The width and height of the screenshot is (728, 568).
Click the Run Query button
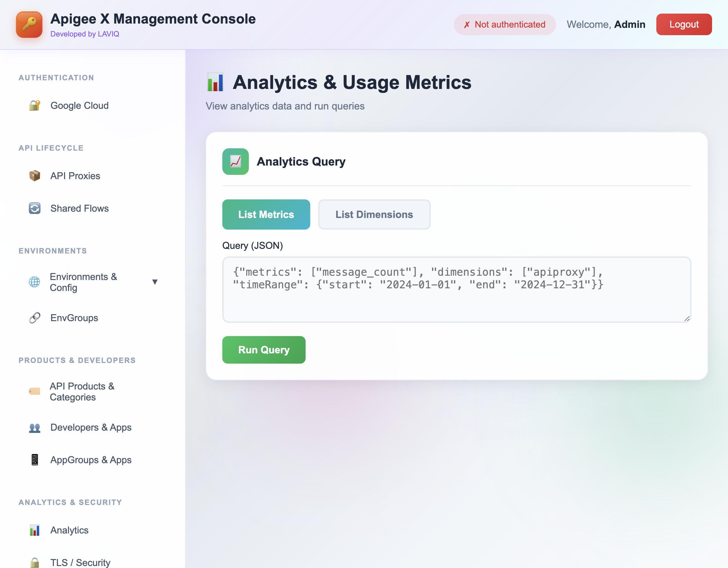pyautogui.click(x=264, y=350)
